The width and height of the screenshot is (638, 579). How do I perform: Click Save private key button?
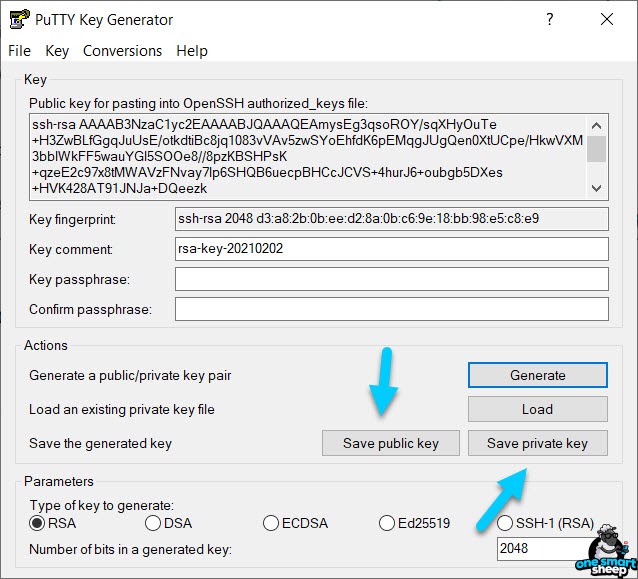[x=537, y=443]
